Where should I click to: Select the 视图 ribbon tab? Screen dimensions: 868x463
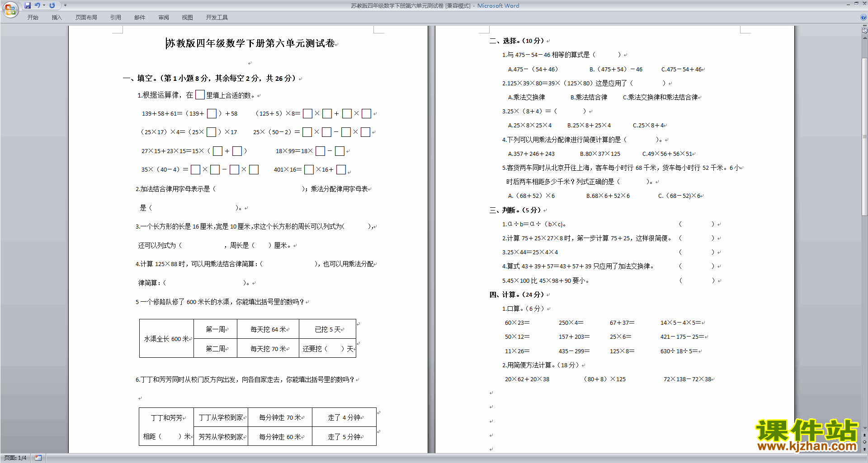pyautogui.click(x=188, y=17)
